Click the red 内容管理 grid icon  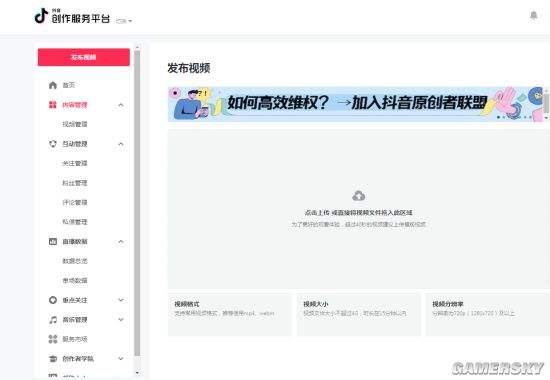(53, 105)
